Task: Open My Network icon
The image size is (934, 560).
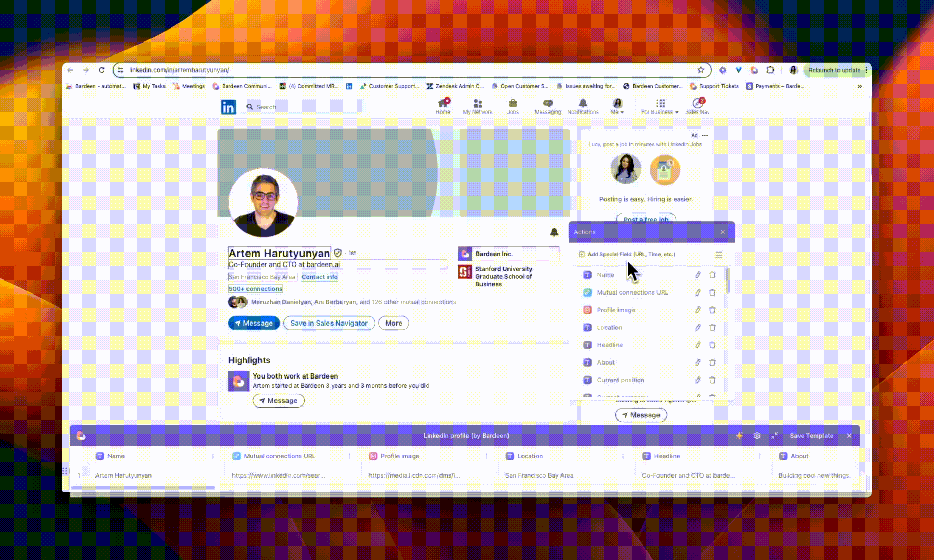Action: point(477,106)
